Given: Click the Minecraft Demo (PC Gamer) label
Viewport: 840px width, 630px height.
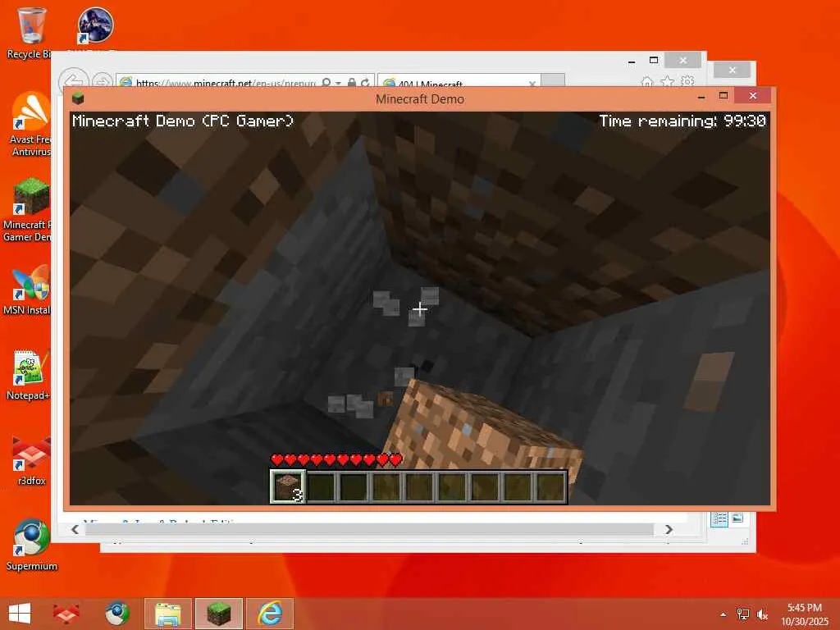Looking at the screenshot, I should click(x=183, y=121).
